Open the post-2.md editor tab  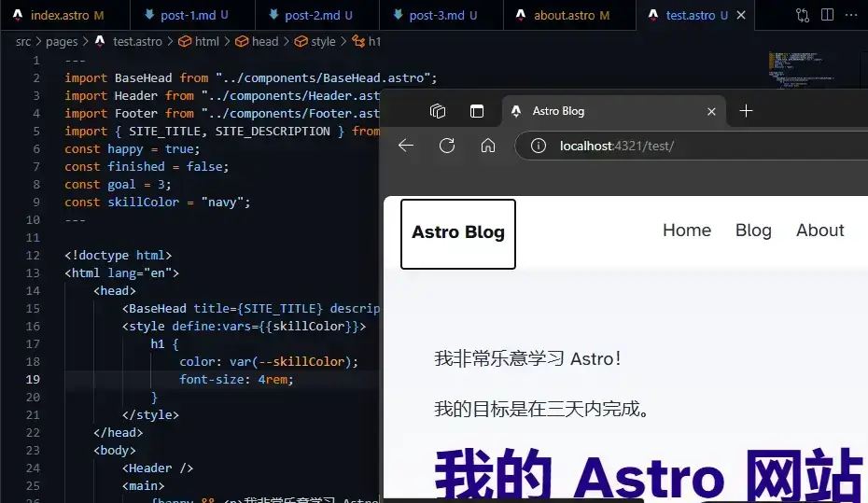(317, 15)
